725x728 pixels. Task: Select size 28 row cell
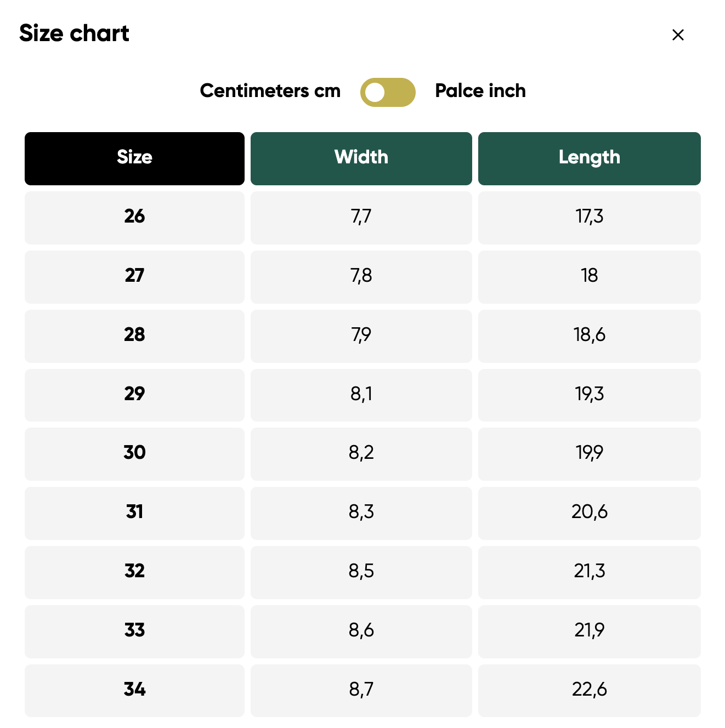134,336
